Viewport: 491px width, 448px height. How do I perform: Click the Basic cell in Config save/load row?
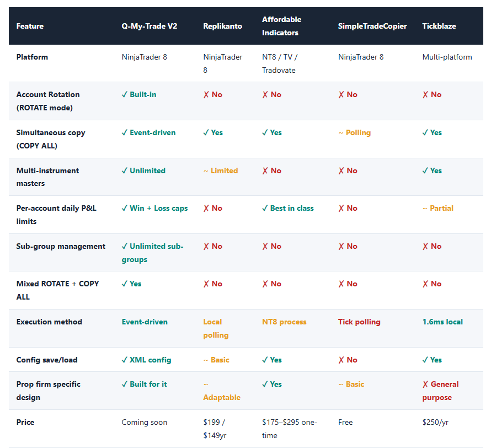pyautogui.click(x=216, y=360)
